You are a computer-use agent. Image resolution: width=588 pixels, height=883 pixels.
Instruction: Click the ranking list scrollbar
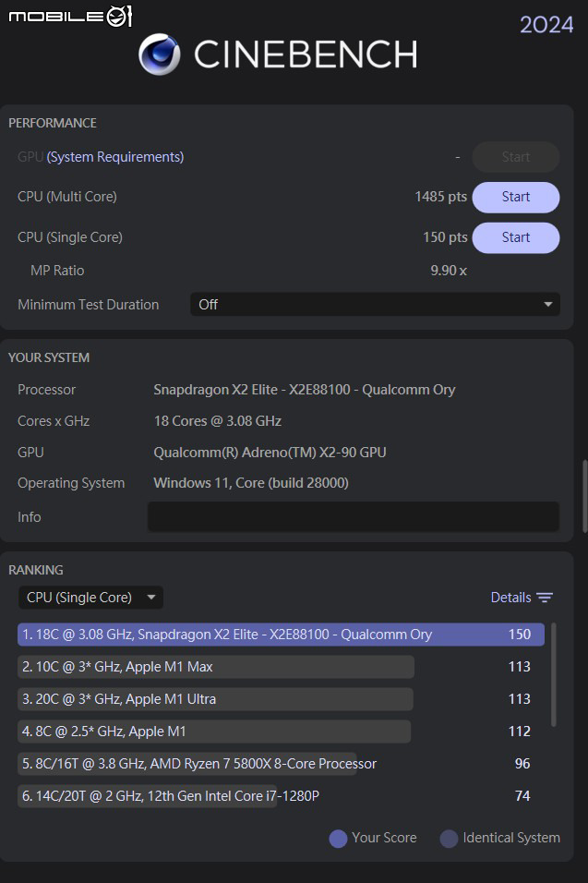click(x=554, y=674)
